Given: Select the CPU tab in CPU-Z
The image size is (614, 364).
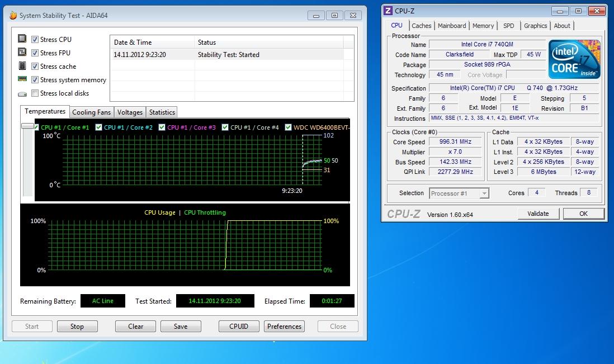Looking at the screenshot, I should pos(396,25).
